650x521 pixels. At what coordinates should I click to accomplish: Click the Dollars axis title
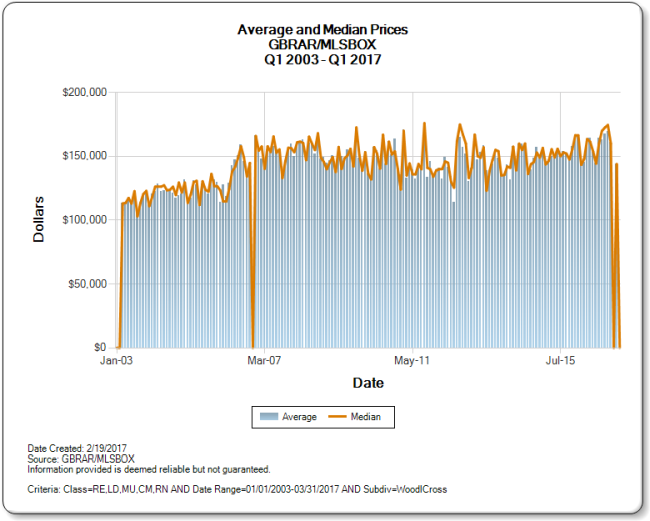pyautogui.click(x=39, y=220)
